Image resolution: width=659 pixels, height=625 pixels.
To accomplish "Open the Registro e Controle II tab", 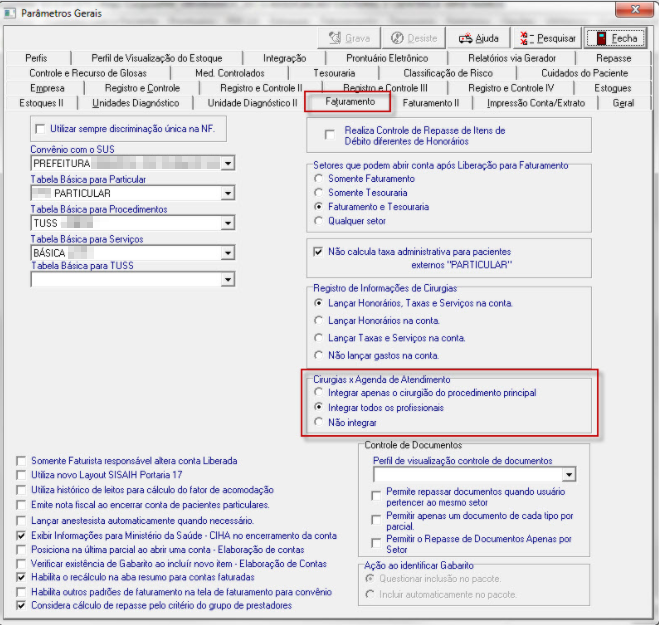I will click(x=261, y=88).
